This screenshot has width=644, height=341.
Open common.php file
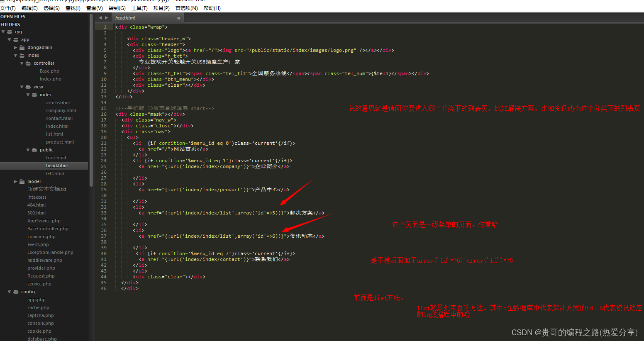click(x=41, y=237)
